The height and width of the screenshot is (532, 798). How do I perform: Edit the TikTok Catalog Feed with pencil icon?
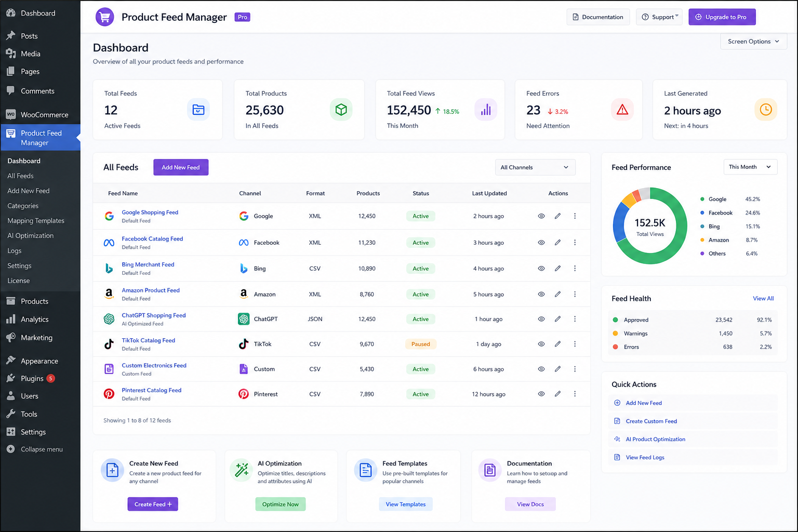click(557, 344)
